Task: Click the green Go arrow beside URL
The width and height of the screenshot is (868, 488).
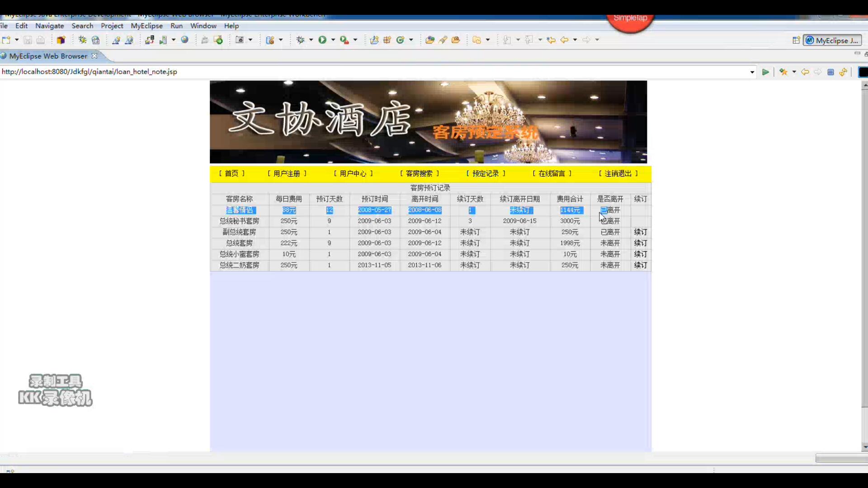Action: [765, 72]
